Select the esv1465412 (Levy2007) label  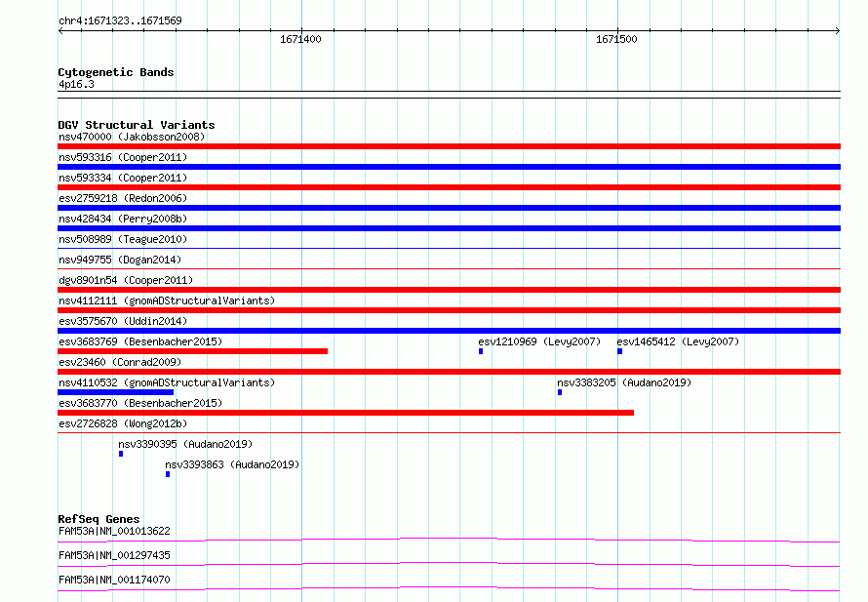tap(678, 341)
